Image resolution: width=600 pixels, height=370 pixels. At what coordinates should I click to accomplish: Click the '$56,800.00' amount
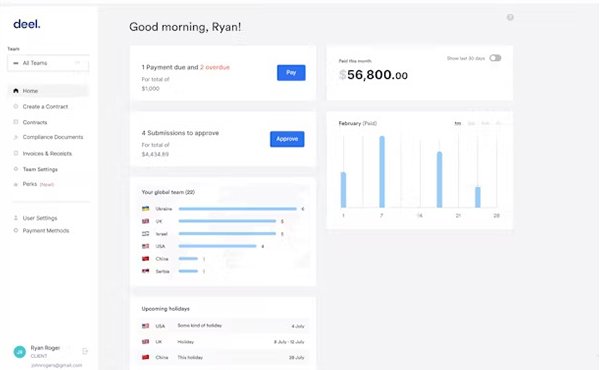(x=373, y=75)
